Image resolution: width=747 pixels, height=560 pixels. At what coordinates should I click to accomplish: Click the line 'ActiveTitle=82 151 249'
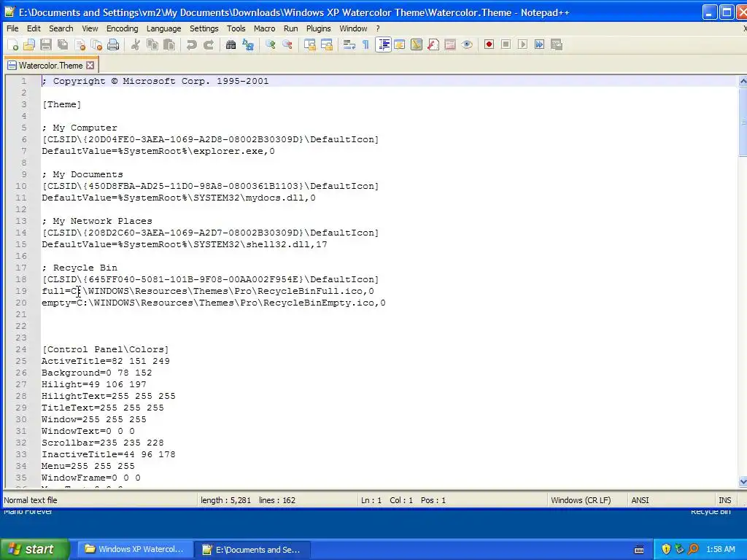tap(105, 361)
